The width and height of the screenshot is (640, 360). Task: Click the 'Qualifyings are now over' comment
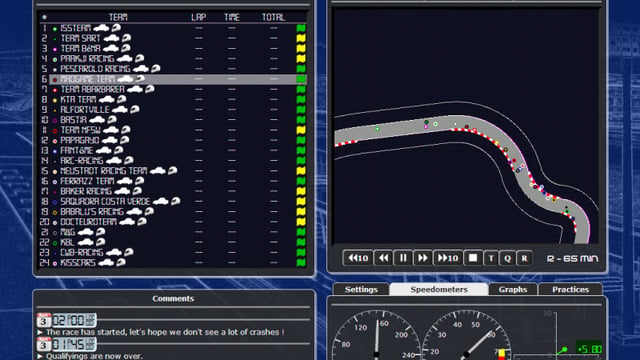click(x=94, y=356)
